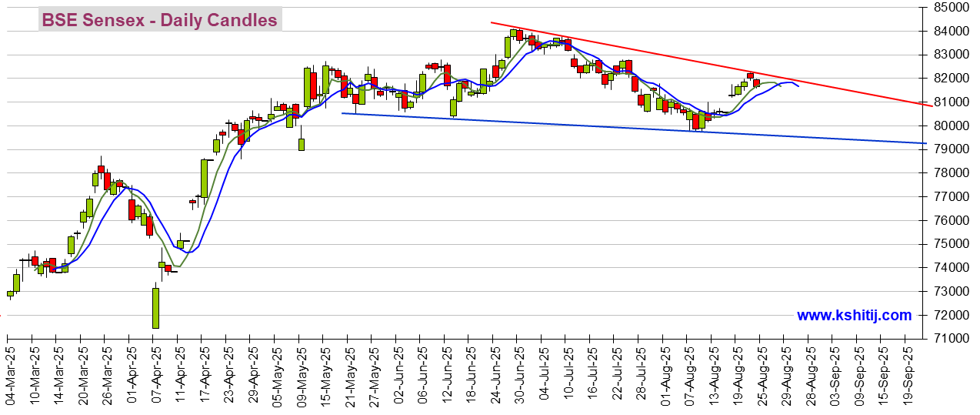Screen dimensions: 980x415
Task: Click the 75000 price axis label
Action: (950, 244)
